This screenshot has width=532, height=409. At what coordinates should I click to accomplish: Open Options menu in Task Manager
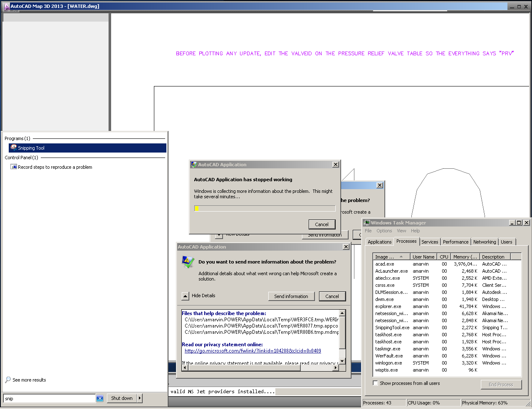coord(384,231)
